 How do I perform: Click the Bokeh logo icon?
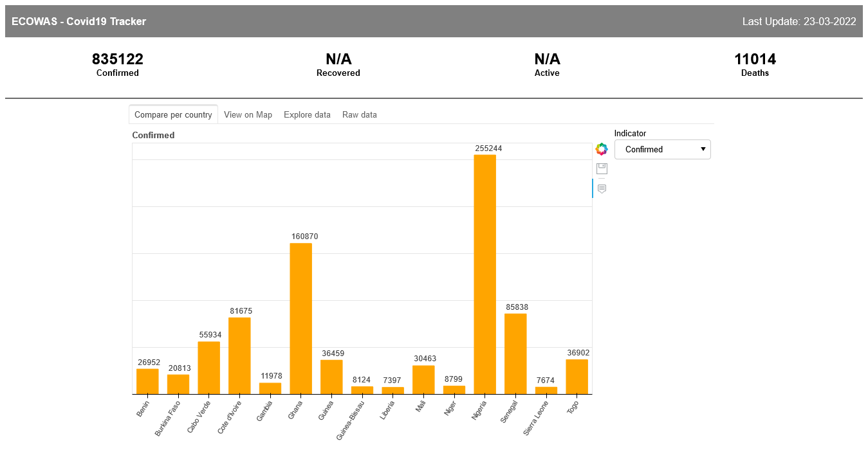click(x=602, y=149)
